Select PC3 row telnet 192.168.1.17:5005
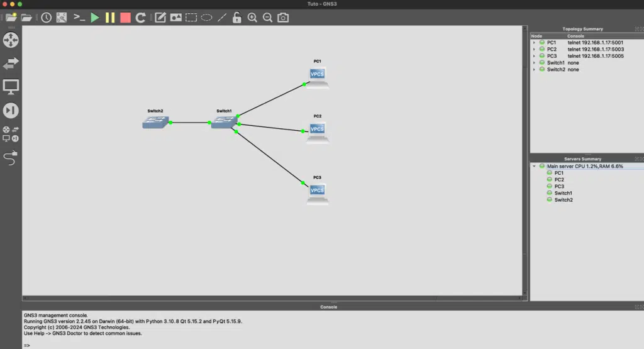The image size is (644, 349). (x=587, y=56)
